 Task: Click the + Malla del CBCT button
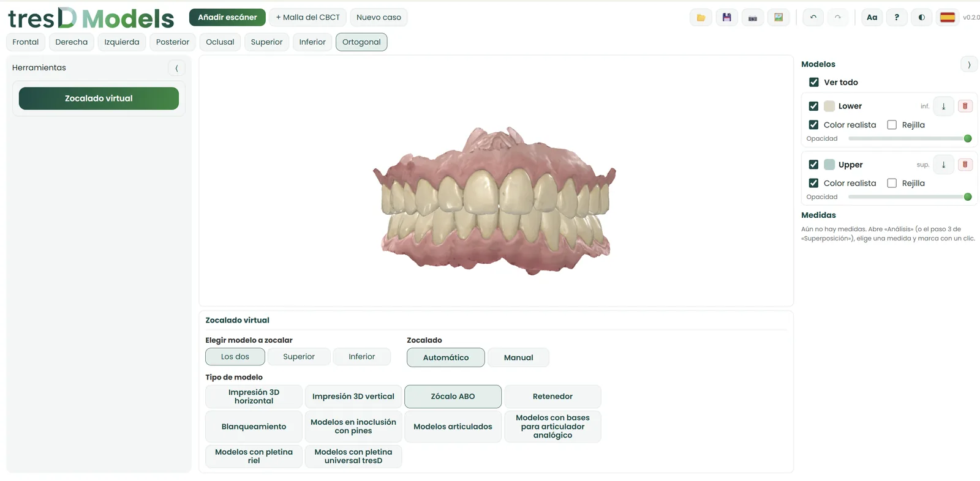pyautogui.click(x=308, y=17)
